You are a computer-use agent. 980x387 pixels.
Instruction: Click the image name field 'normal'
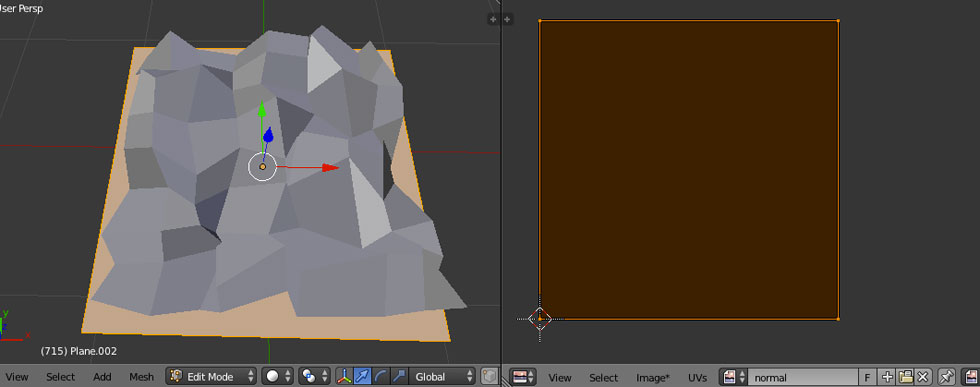pos(803,377)
